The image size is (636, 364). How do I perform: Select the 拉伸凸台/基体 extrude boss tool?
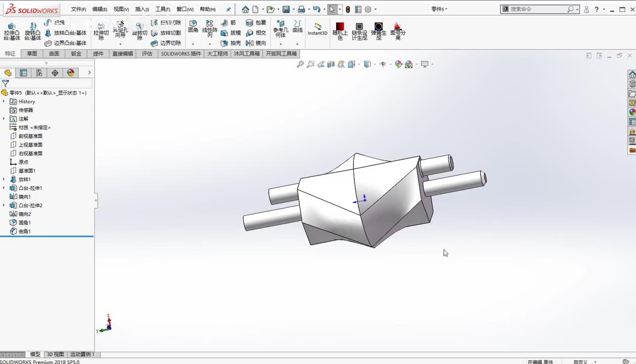[12, 31]
